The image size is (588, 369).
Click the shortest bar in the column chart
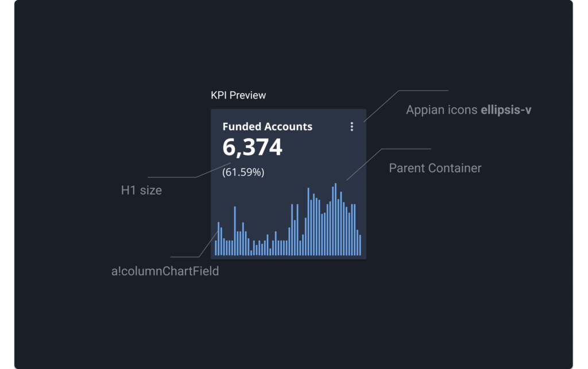(x=251, y=253)
